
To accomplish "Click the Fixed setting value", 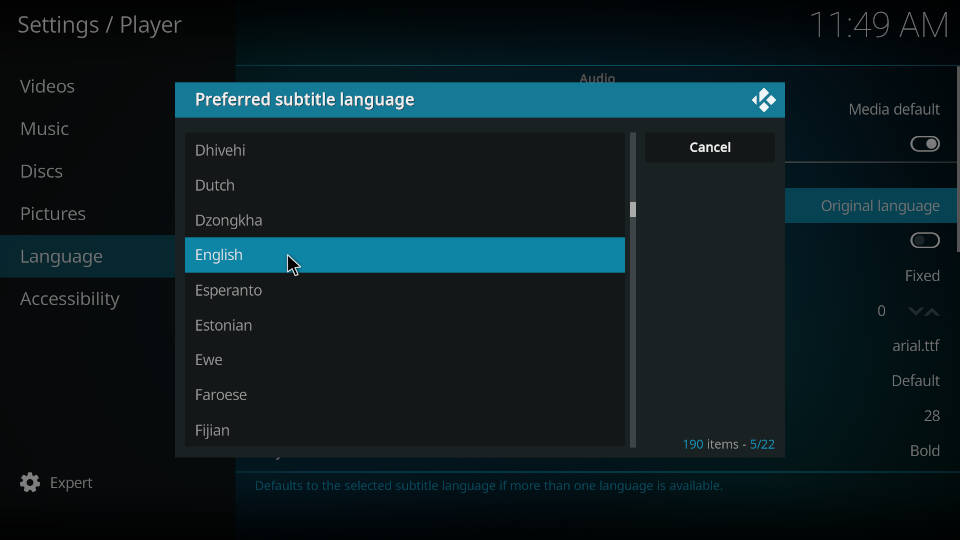I will tap(922, 276).
